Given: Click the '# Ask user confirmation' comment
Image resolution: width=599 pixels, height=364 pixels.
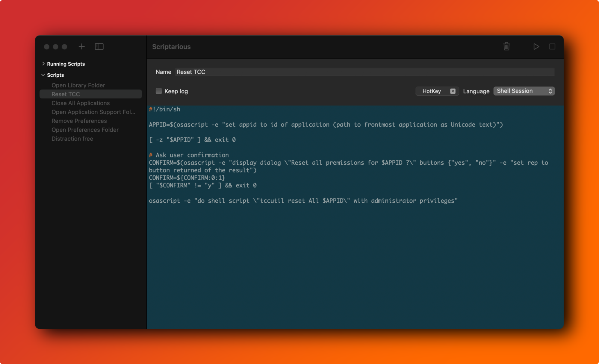Looking at the screenshot, I should point(189,155).
